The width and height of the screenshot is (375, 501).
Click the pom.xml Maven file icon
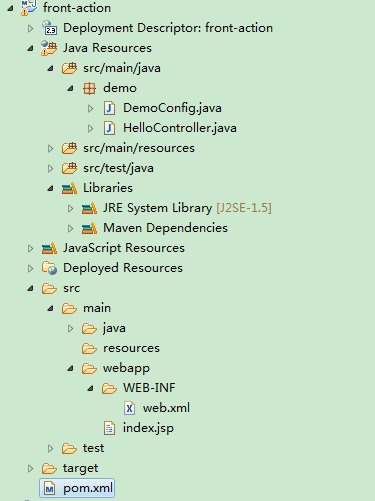pyautogui.click(x=50, y=489)
